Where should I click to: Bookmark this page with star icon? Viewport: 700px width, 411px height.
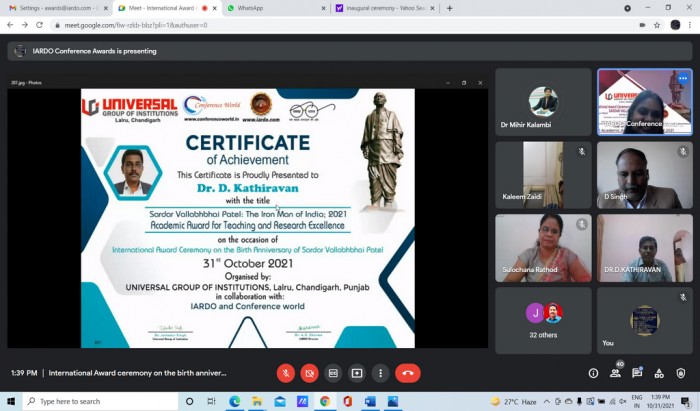tap(657, 25)
